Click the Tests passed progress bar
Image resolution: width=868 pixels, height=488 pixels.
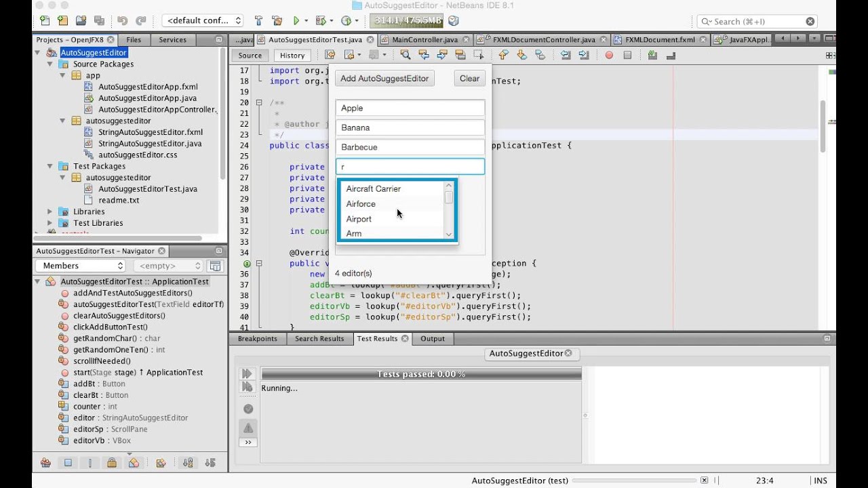point(421,374)
